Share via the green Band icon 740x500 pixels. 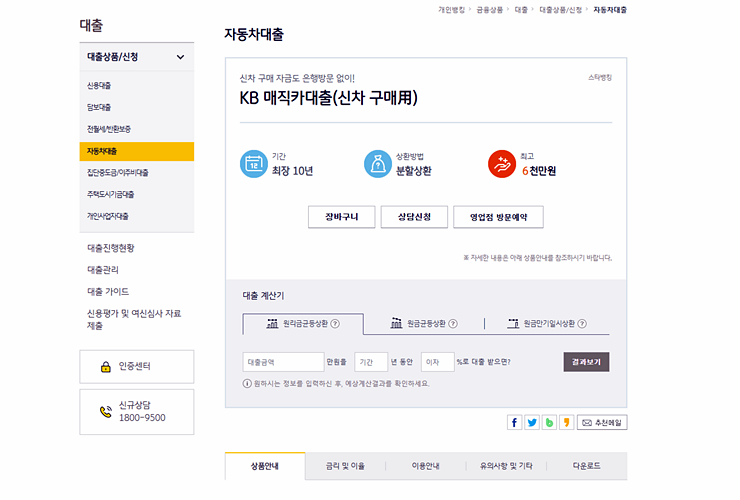click(x=549, y=422)
